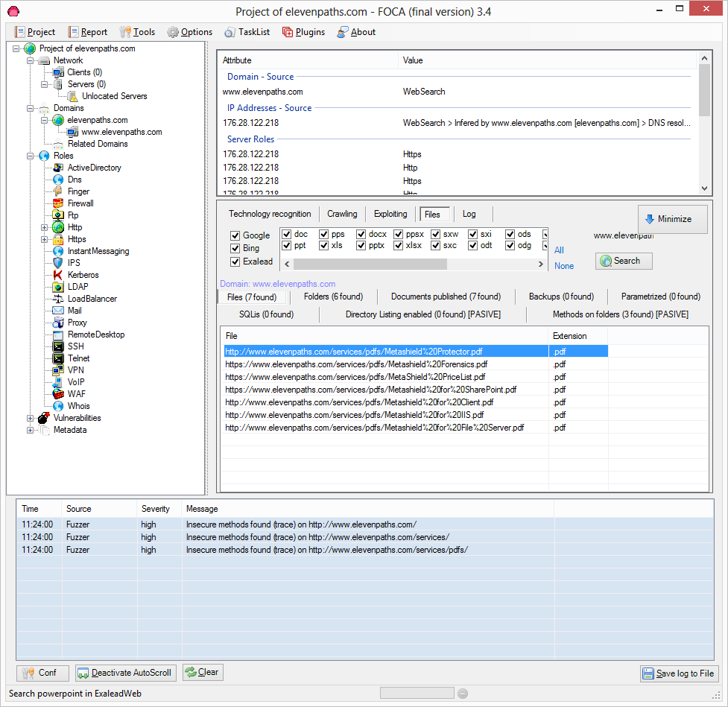Collapse the Domains tree node
728x707 pixels.
pyautogui.click(x=31, y=108)
